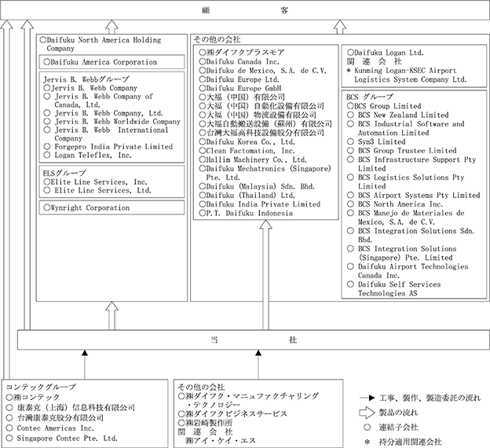Click the 顧客 box at top
Image resolution: width=490 pixels, height=448 pixels.
coord(245,10)
